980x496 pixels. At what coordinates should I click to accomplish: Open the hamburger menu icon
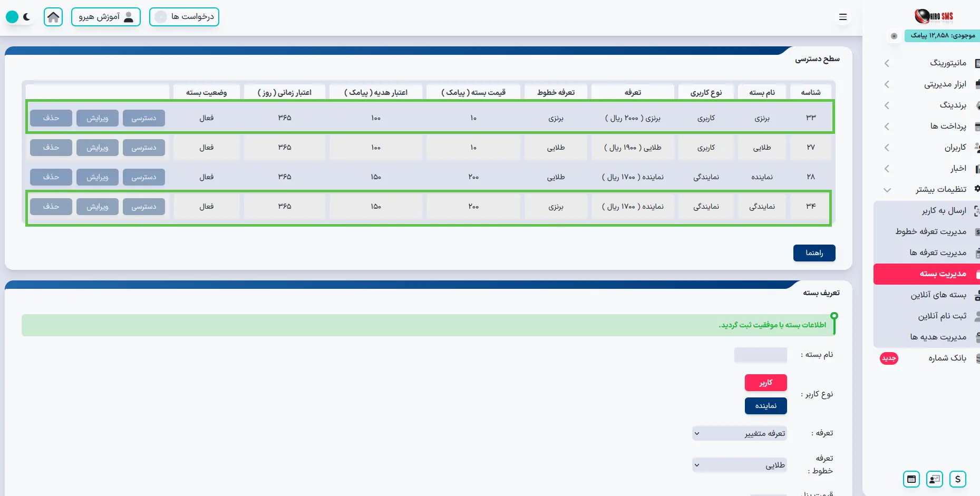[x=842, y=17]
